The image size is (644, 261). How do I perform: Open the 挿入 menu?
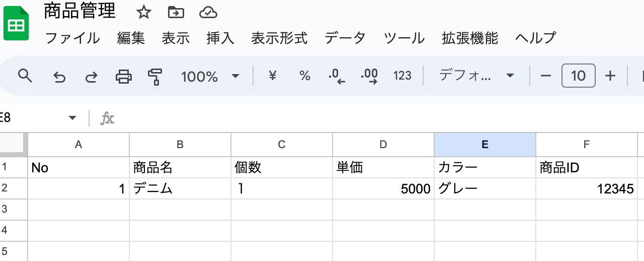[x=220, y=38]
